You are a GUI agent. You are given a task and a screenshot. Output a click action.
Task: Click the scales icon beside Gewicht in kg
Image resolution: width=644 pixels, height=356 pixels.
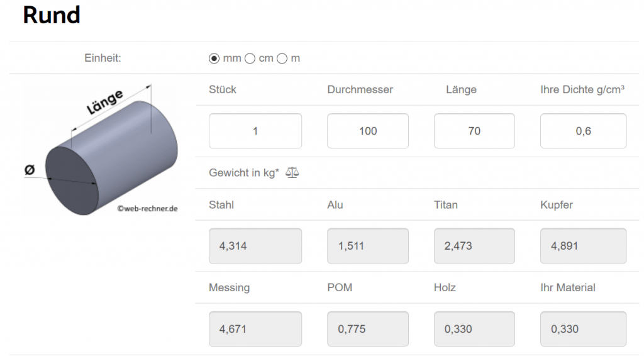click(292, 172)
